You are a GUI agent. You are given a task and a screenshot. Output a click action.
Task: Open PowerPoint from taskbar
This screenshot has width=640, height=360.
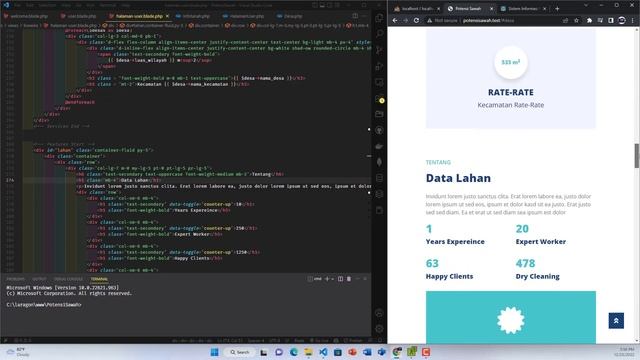pyautogui.click(x=352, y=352)
